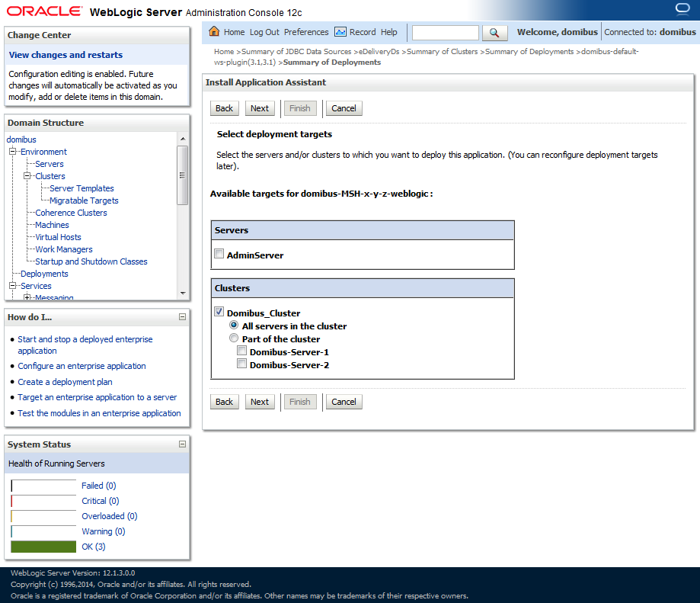The width and height of the screenshot is (700, 603).
Task: Click in the search input field
Action: tap(445, 33)
